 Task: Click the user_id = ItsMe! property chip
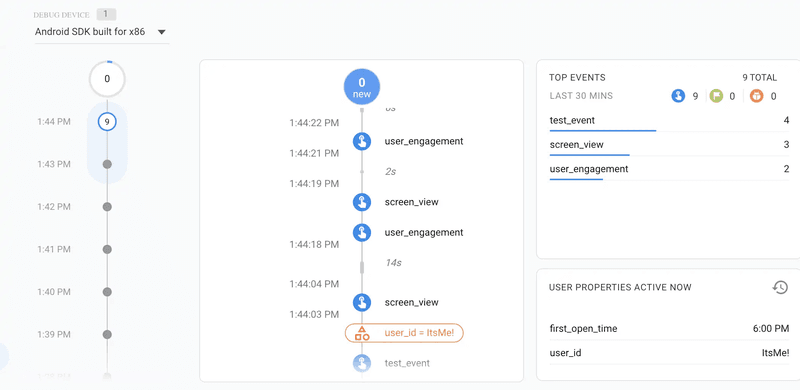(x=404, y=333)
